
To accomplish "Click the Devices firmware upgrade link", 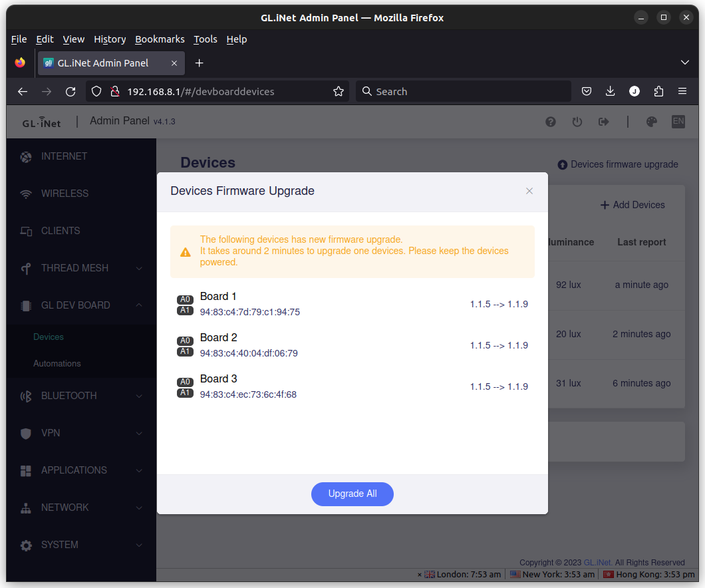I will pyautogui.click(x=618, y=164).
